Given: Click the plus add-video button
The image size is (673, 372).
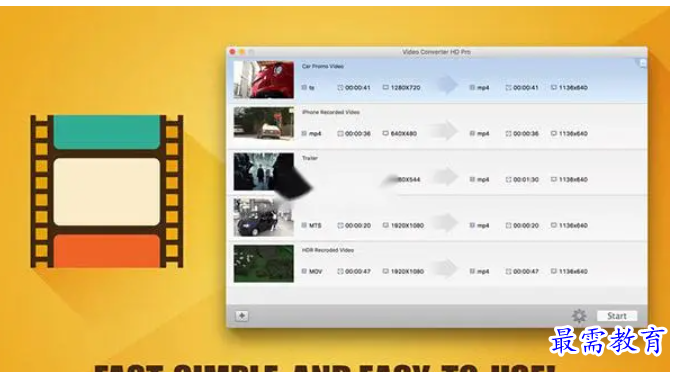Looking at the screenshot, I should click(242, 316).
